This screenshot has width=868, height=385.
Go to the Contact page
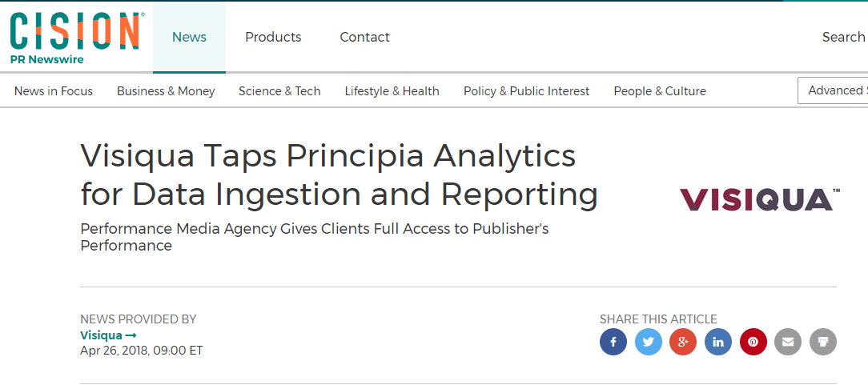click(x=364, y=38)
